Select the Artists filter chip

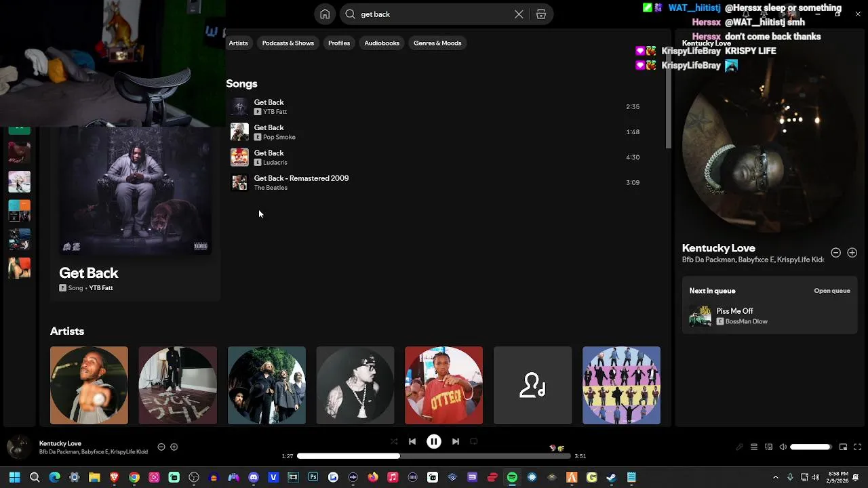pos(238,43)
